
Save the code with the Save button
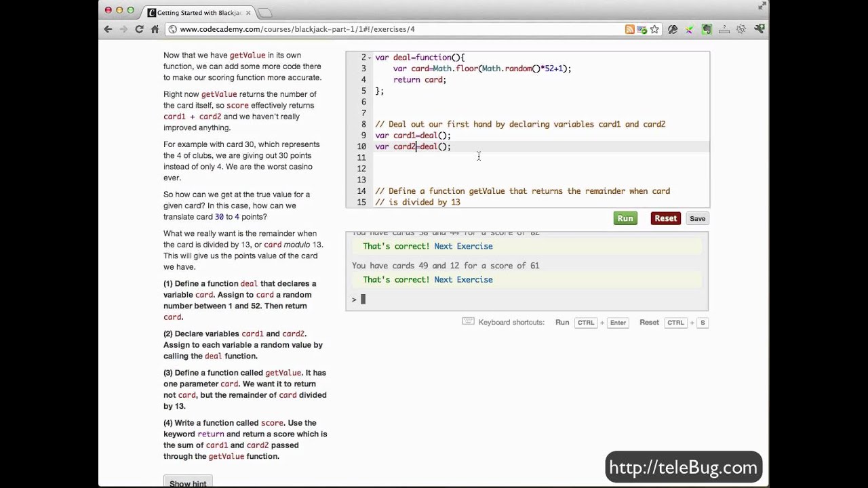697,218
